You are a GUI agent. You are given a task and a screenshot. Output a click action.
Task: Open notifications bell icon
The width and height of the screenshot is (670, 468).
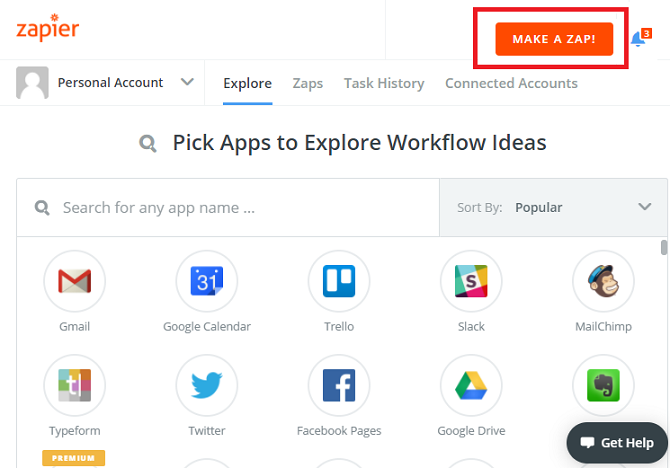tap(639, 39)
